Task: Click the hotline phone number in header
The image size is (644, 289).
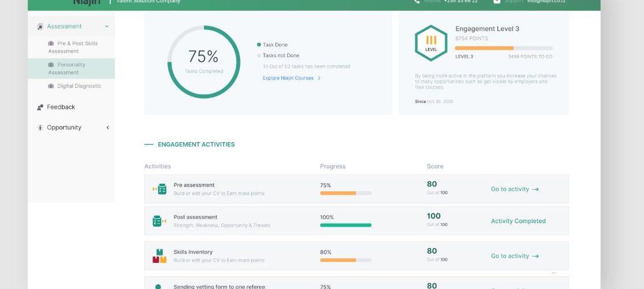Action: pos(460,1)
